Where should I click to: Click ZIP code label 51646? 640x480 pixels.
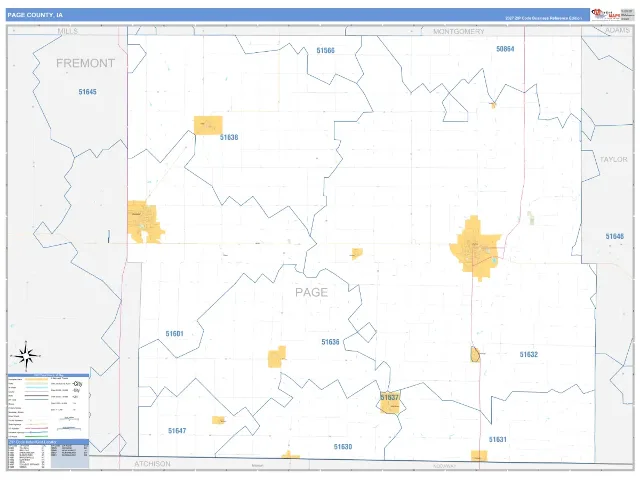tap(614, 236)
